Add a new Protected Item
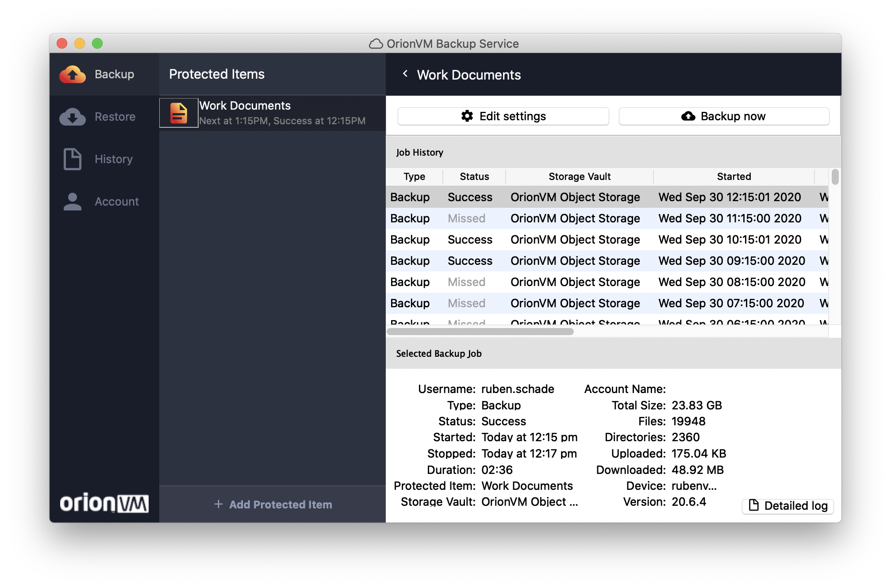 tap(273, 504)
